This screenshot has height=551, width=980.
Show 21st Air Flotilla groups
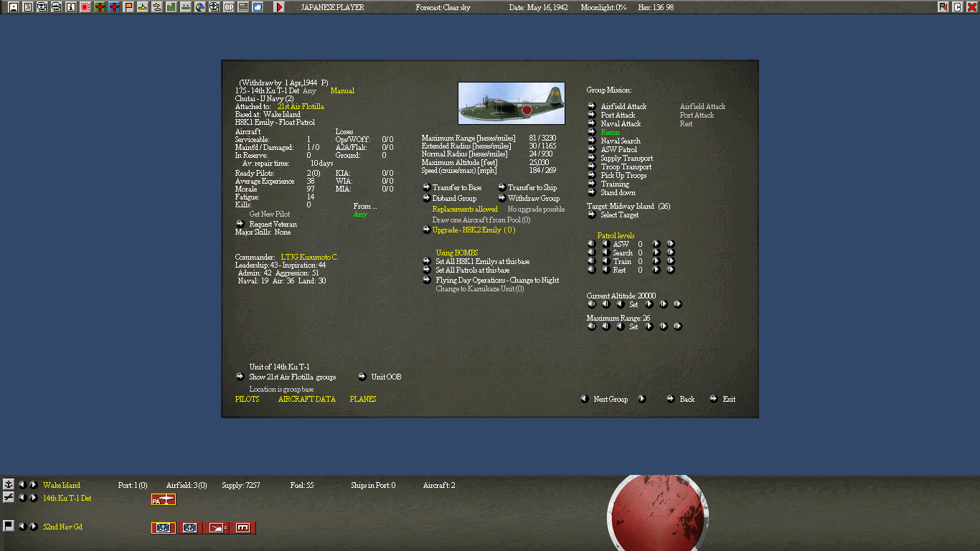240,377
